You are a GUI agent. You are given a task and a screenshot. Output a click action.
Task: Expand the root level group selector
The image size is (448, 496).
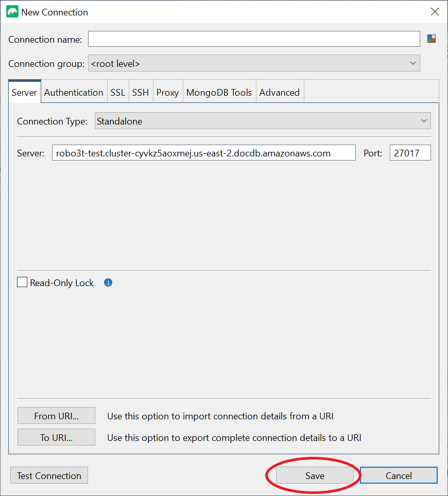coord(412,63)
